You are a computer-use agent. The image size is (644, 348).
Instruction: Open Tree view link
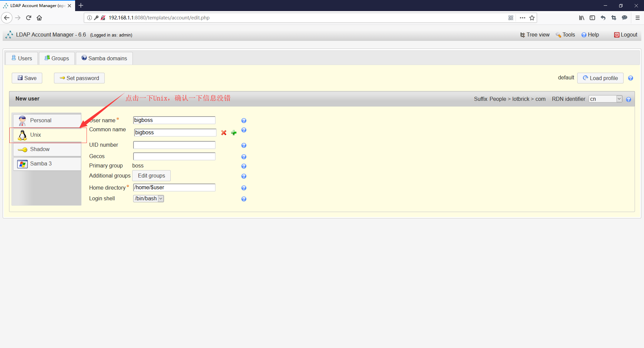(535, 35)
